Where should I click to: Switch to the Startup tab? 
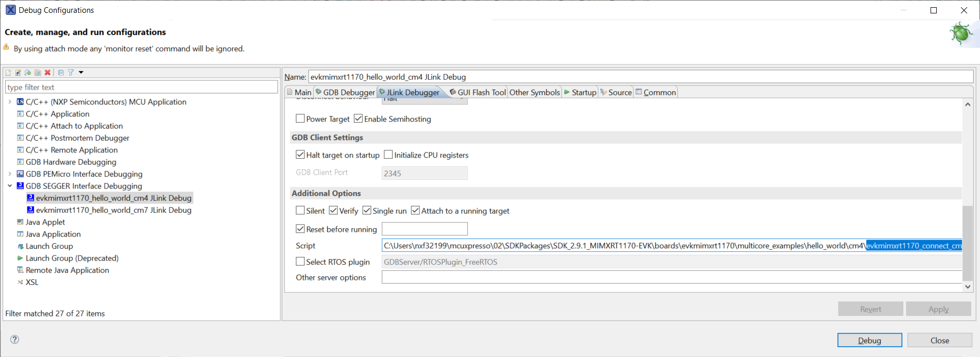pyautogui.click(x=580, y=92)
